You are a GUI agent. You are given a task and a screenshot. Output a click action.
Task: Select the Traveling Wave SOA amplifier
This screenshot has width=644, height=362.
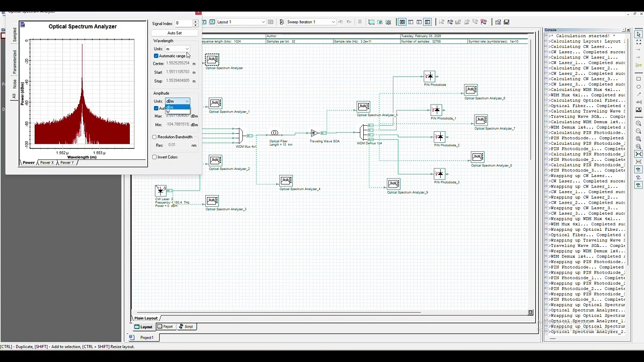[x=315, y=133]
